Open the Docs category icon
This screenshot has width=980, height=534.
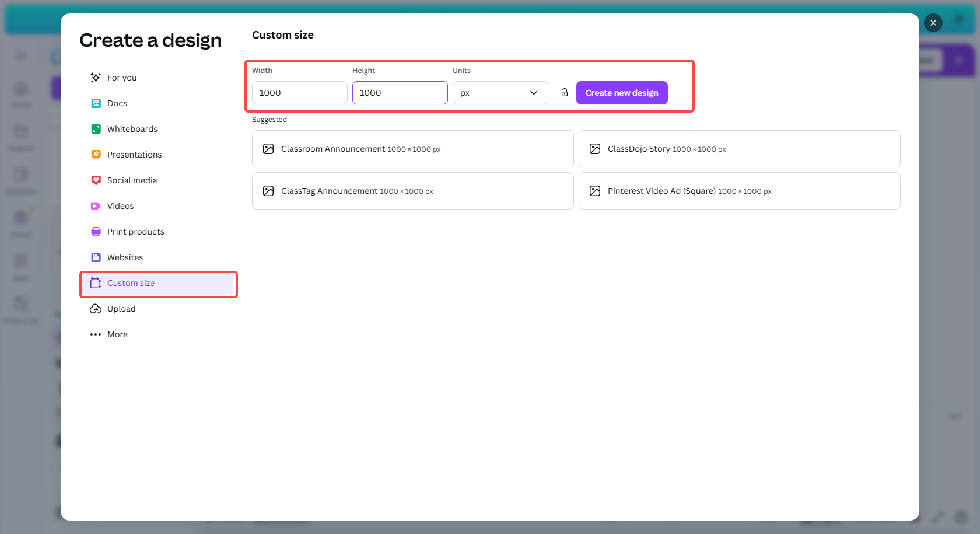pos(96,103)
